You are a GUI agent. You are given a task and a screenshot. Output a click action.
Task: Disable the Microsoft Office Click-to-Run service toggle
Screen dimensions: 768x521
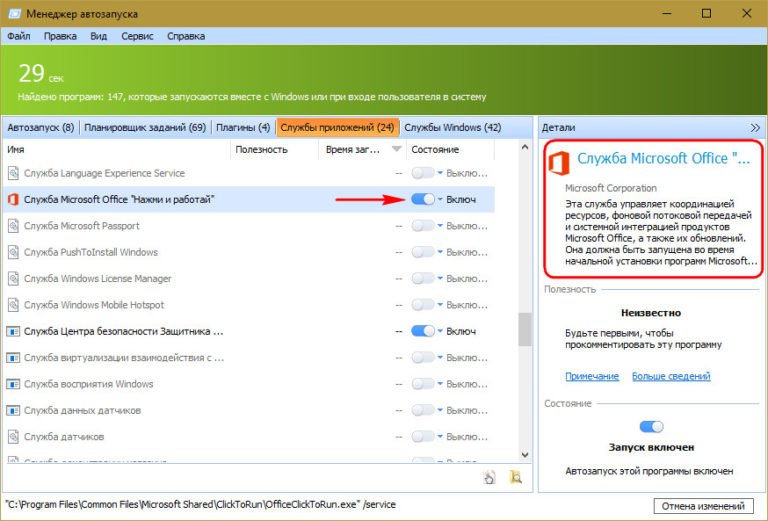click(422, 200)
